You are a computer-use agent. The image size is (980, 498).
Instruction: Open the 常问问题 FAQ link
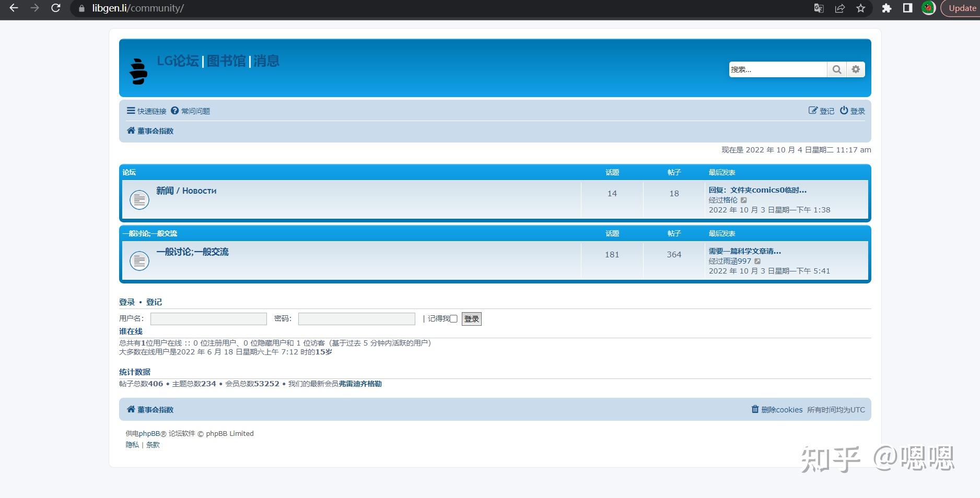coord(190,111)
